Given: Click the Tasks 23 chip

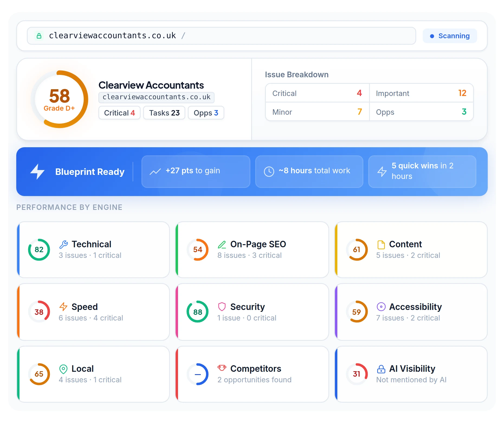Looking at the screenshot, I should coord(164,113).
